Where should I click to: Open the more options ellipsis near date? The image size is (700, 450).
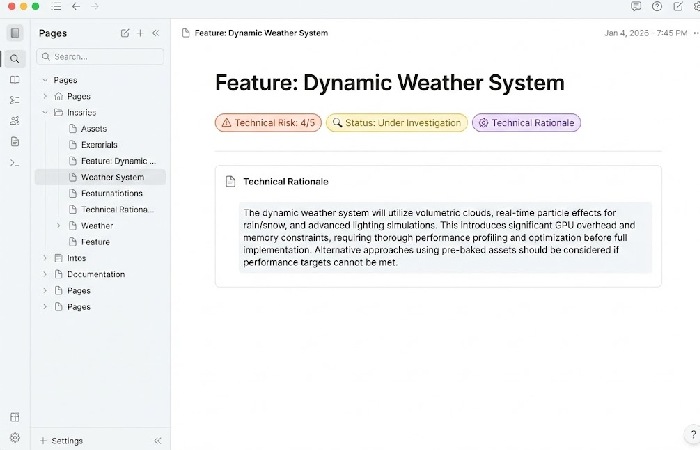pos(696,33)
